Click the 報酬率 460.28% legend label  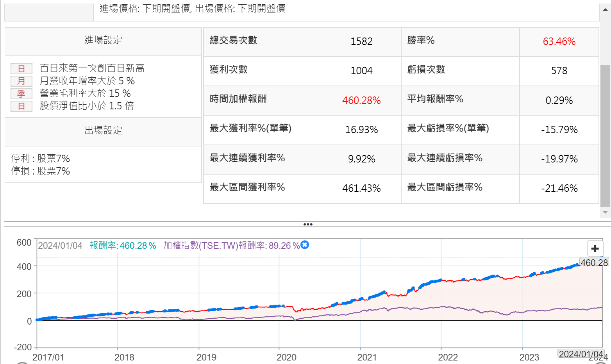pyautogui.click(x=123, y=246)
